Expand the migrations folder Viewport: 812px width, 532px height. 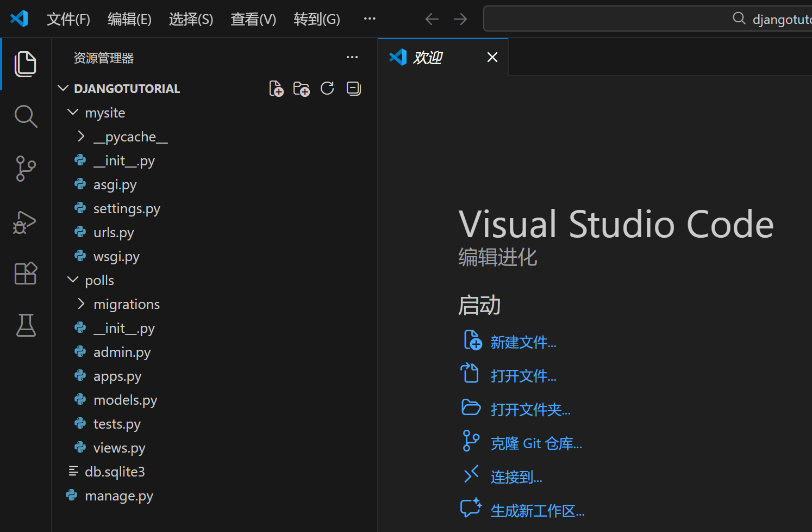click(81, 304)
